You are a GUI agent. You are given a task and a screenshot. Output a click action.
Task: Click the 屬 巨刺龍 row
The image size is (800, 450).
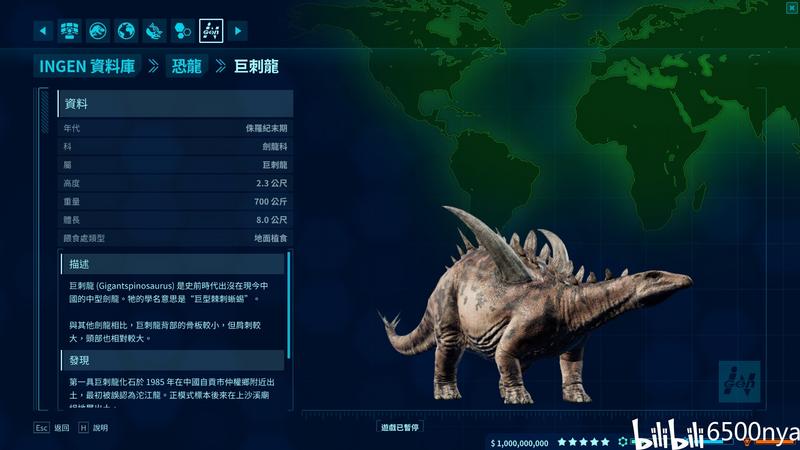click(x=175, y=165)
